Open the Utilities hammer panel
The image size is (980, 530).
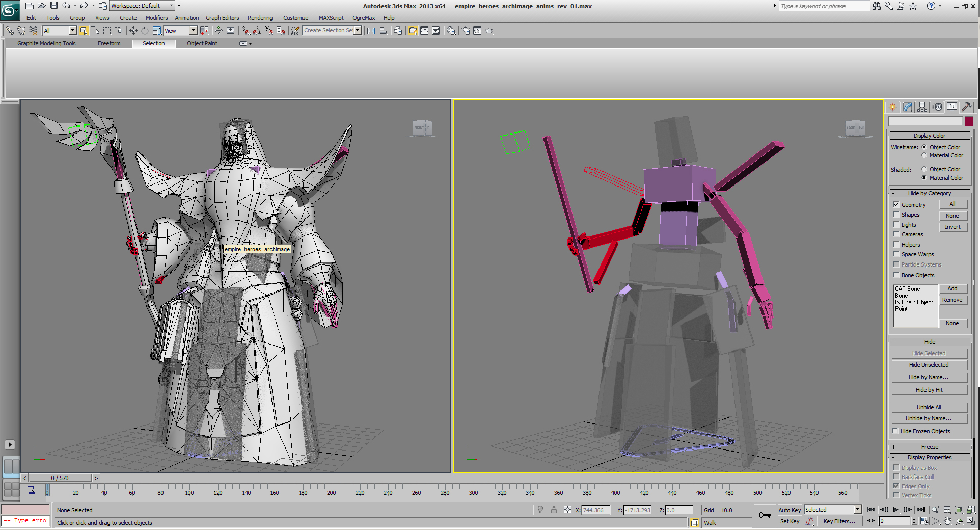coord(966,107)
